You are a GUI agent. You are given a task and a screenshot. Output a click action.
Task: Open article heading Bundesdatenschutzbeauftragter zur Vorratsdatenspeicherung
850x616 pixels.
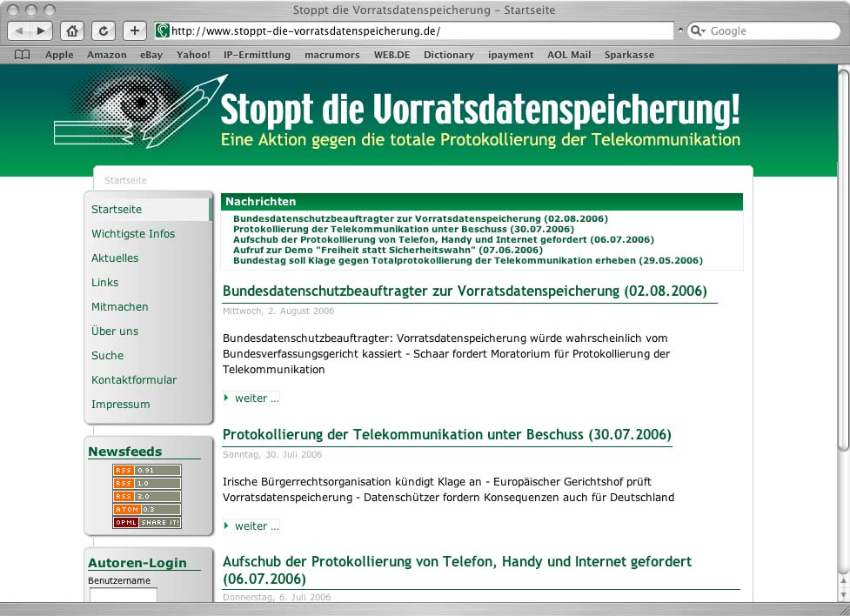465,291
